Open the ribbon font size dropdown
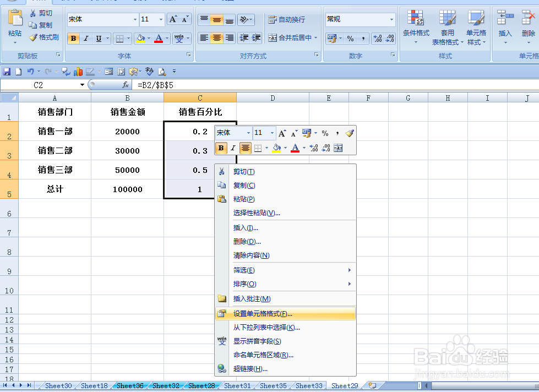The height and width of the screenshot is (392, 539). point(161,19)
